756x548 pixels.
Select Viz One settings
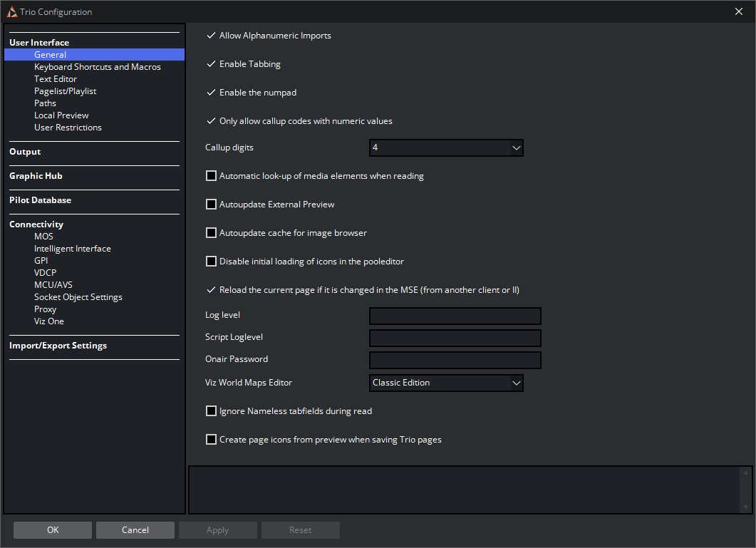click(x=48, y=321)
